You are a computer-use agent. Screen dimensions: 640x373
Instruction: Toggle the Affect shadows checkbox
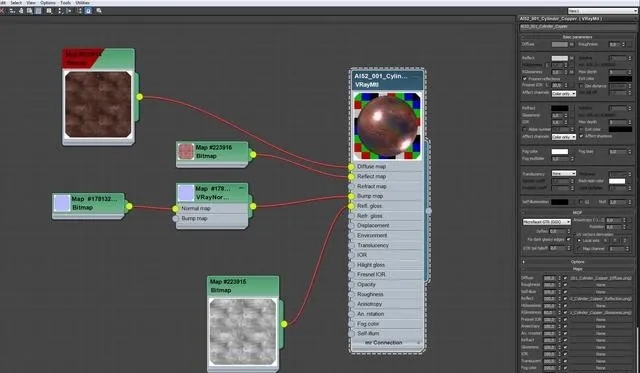tap(582, 136)
